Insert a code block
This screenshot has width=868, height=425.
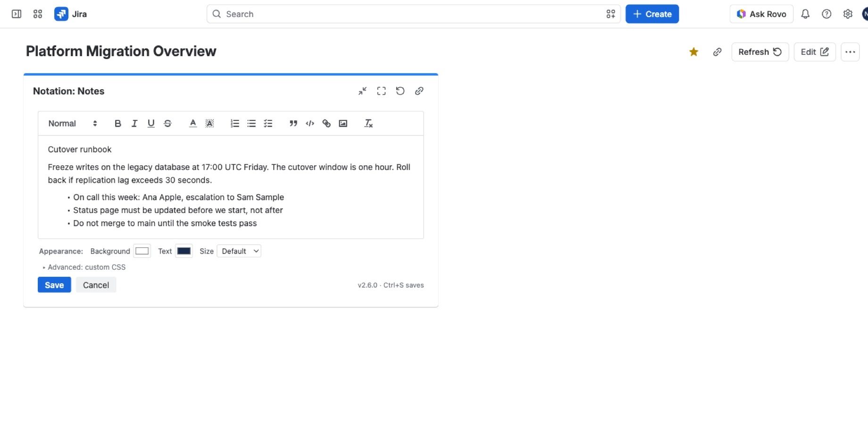310,123
